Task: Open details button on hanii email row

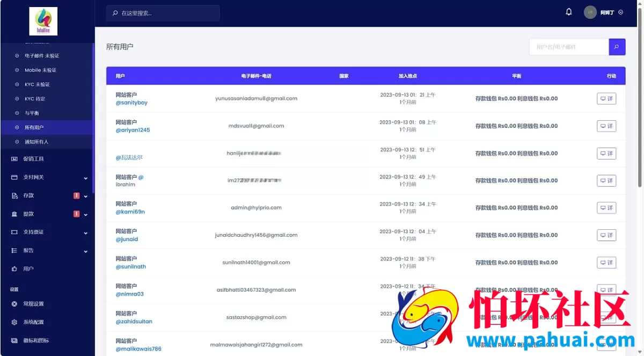Action: (606, 154)
